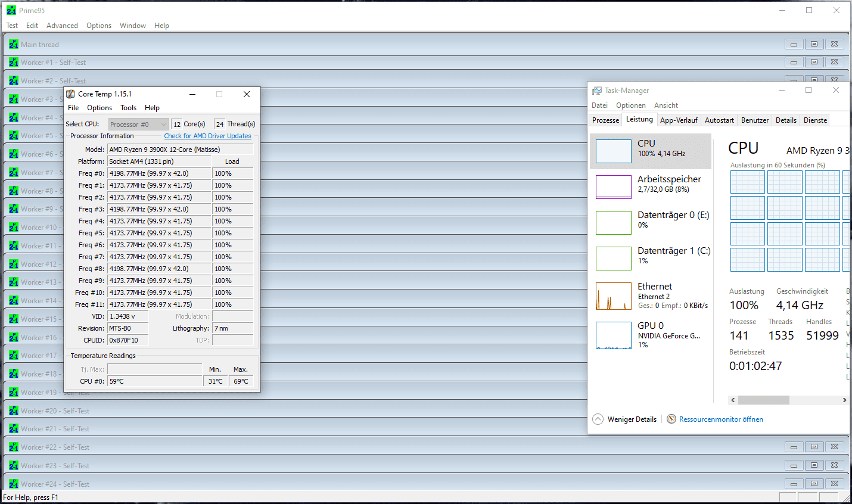Viewport: 852px width, 504px height.
Task: Click the Worker #1 Self-Test window icon
Action: 14,62
